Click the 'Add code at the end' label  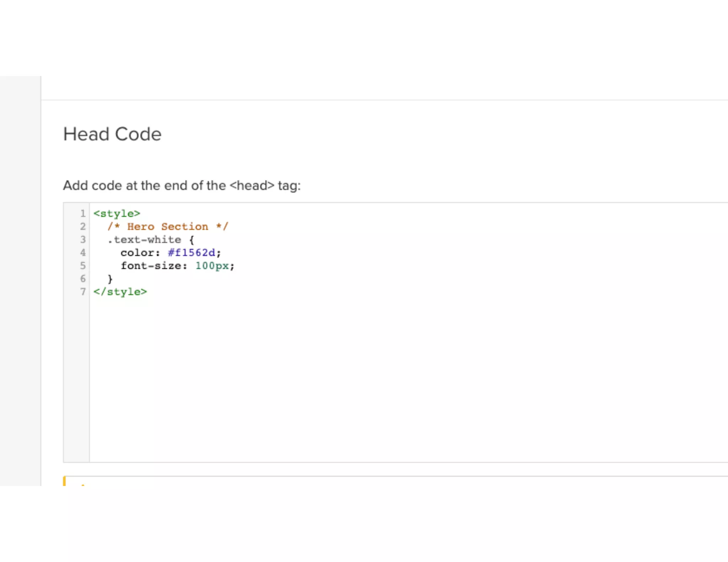(182, 185)
